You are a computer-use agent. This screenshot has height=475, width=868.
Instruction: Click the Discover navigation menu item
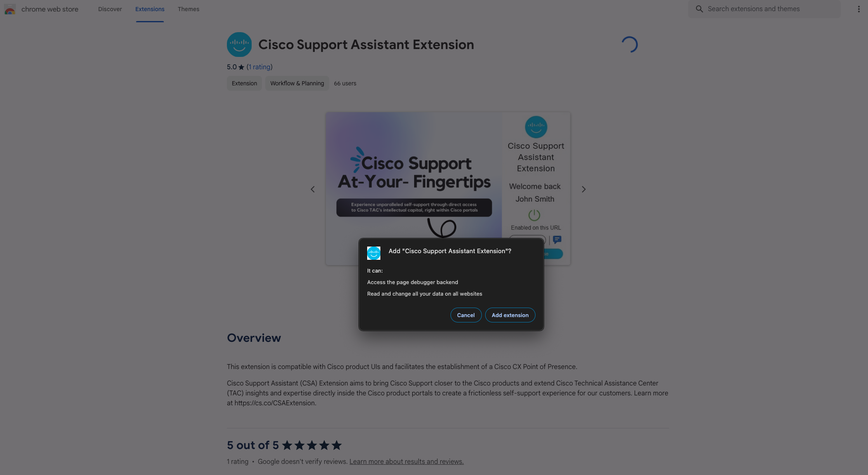[110, 9]
